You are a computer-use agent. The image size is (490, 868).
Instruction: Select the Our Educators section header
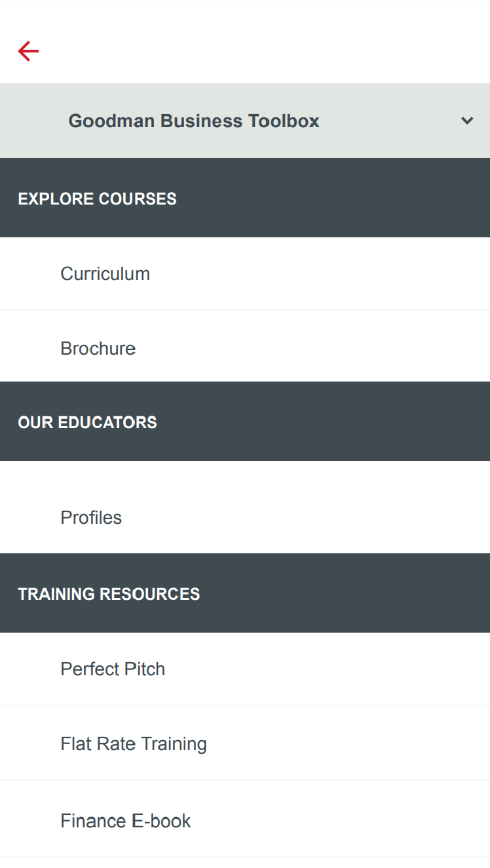[88, 422]
